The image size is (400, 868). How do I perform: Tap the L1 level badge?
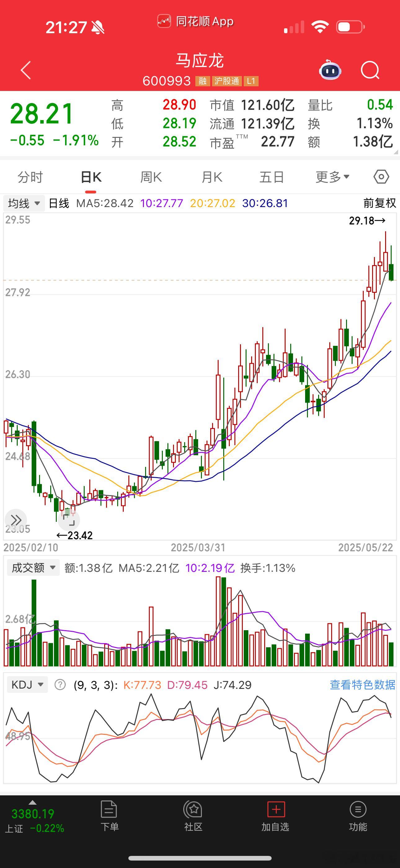click(x=251, y=81)
